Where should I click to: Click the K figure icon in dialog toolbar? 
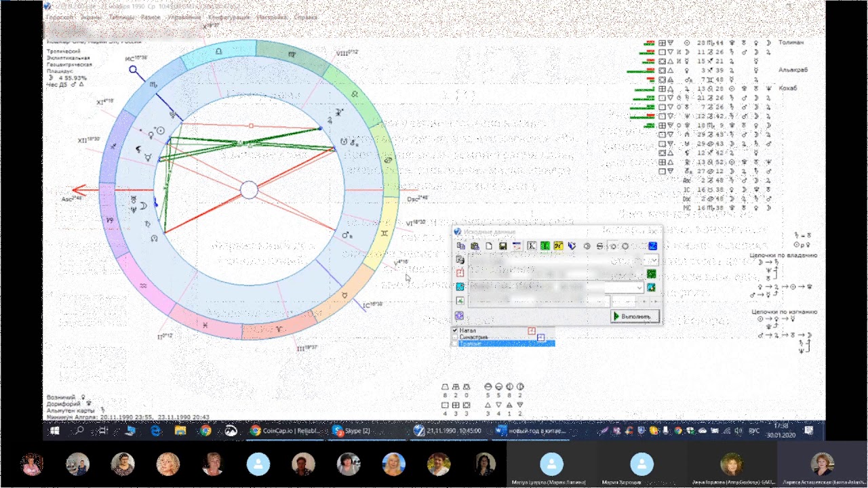coord(532,246)
